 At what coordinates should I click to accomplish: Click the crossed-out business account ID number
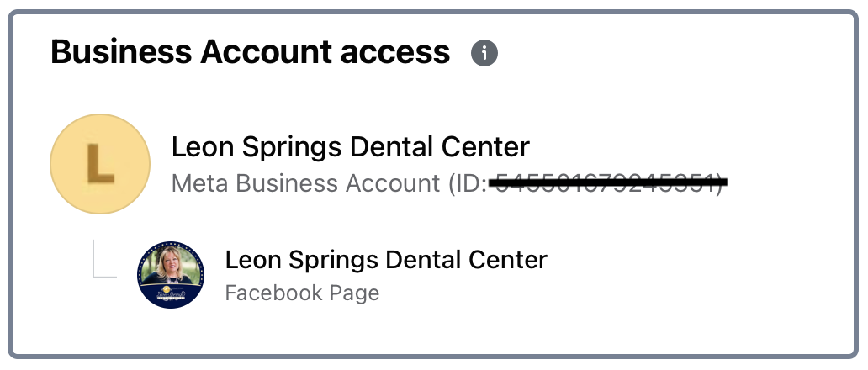pyautogui.click(x=608, y=182)
